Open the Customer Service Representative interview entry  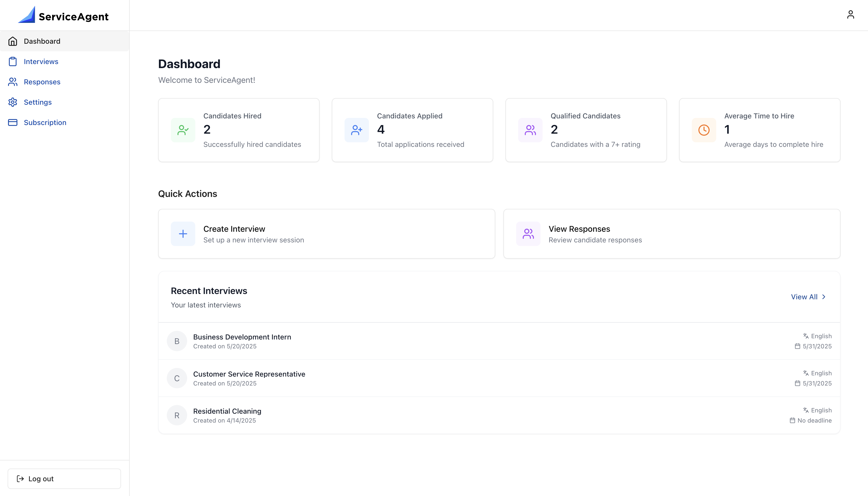pos(249,374)
